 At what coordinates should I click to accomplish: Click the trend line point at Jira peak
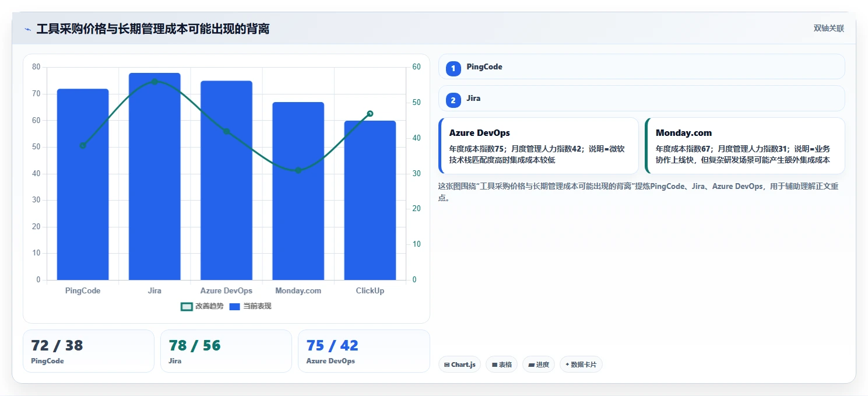pos(154,82)
